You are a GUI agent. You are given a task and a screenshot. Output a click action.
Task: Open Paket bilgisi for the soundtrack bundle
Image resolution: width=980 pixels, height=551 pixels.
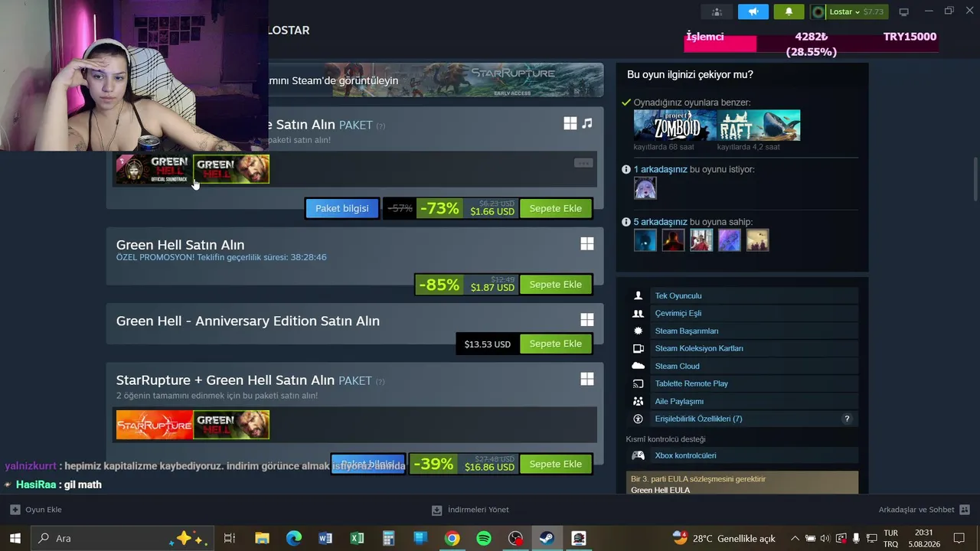tap(342, 208)
